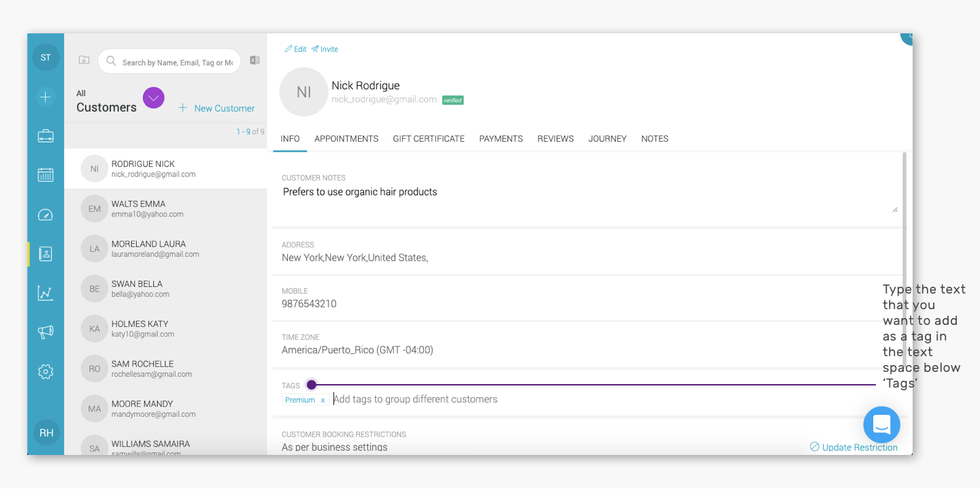Open the dashboard gauge icon
The image size is (980, 489).
tap(46, 215)
